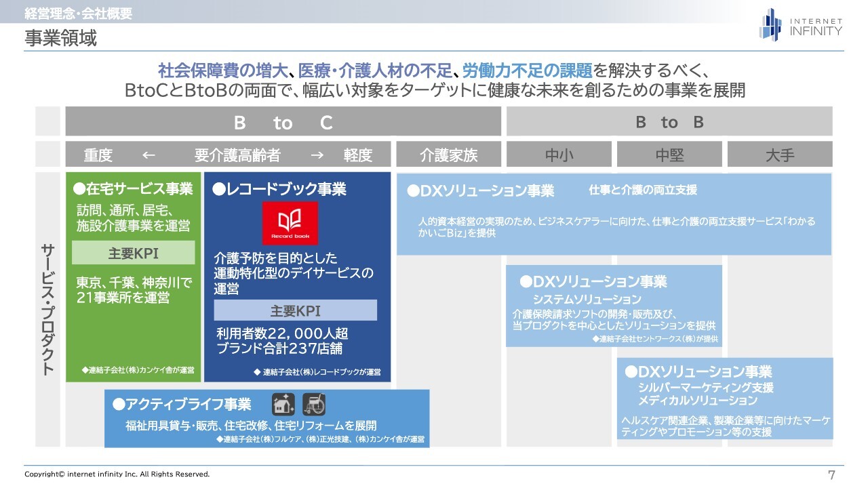Click the 事業領域 slide title

pos(61,38)
